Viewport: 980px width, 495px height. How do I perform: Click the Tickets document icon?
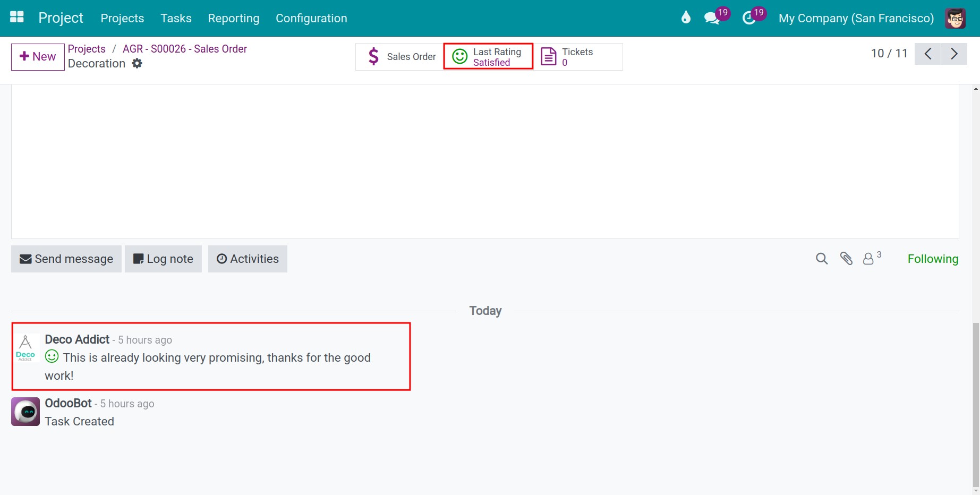[548, 56]
